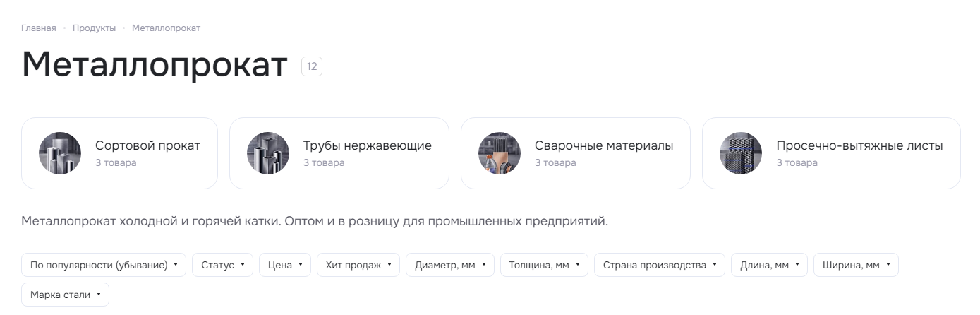This screenshot has width=980, height=315.
Task: Open the Сортовой прокат category link
Action: coord(147,145)
